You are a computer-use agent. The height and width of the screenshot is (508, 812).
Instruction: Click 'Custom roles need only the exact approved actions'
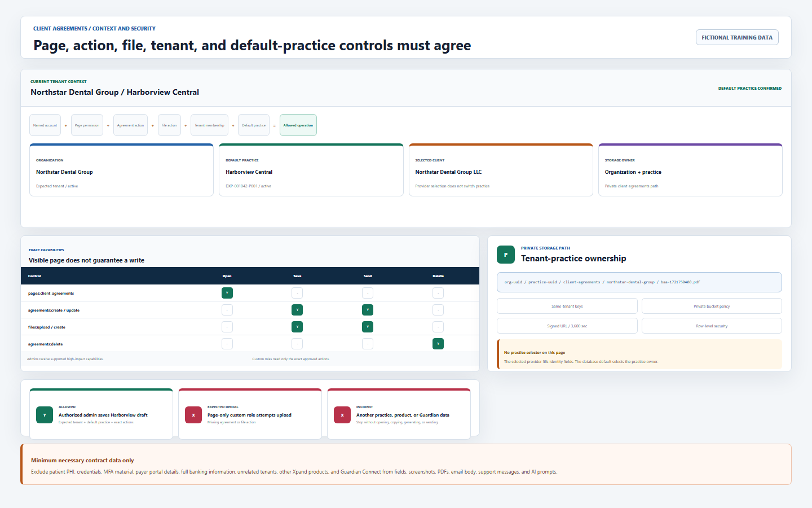291,359
